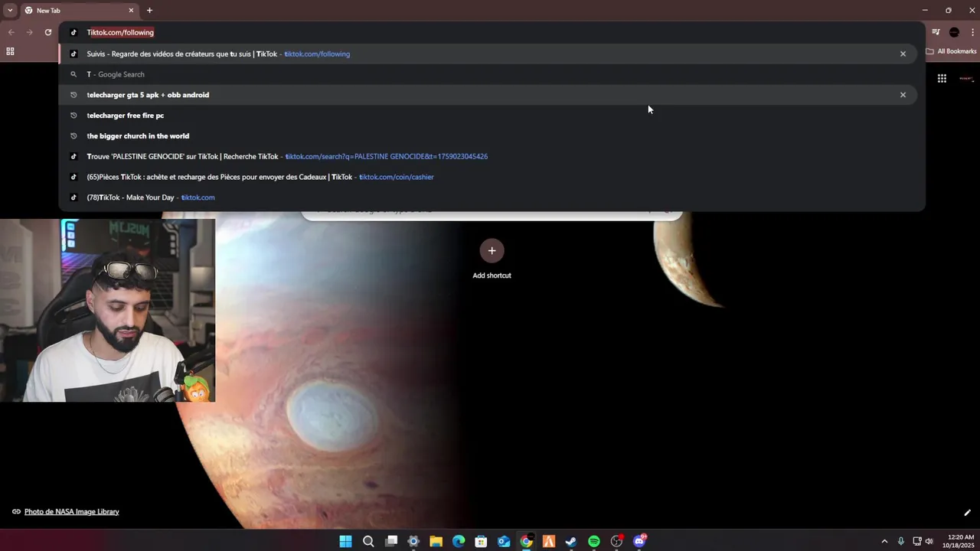
Task: Choose the 'T - Google Search' suggestion
Action: tap(488, 74)
